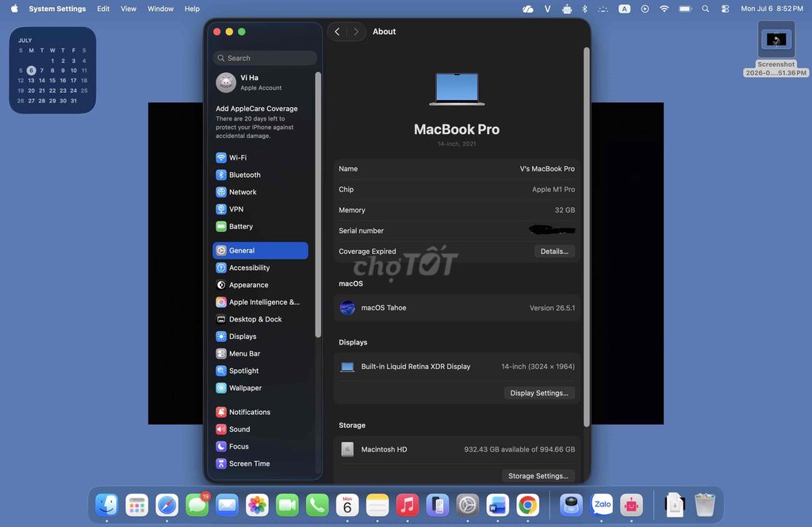Click the About pane scrollbar
The height and width of the screenshot is (527, 812).
click(x=586, y=237)
